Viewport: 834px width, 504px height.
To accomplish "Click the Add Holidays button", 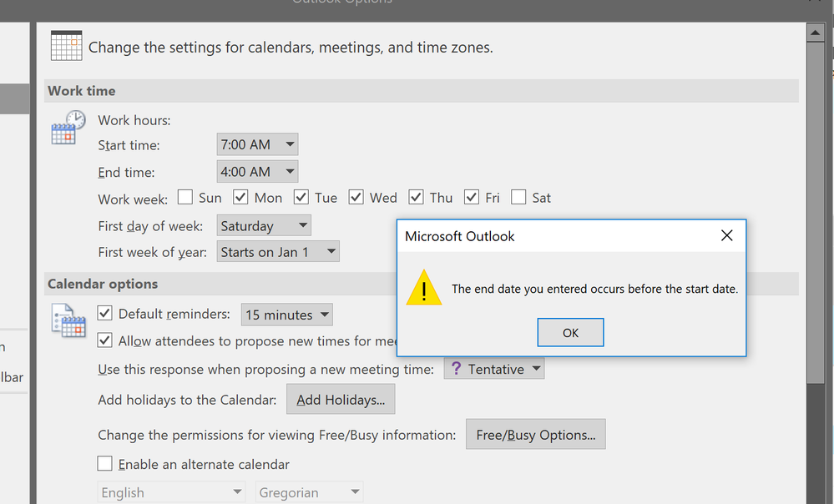I will coord(340,399).
